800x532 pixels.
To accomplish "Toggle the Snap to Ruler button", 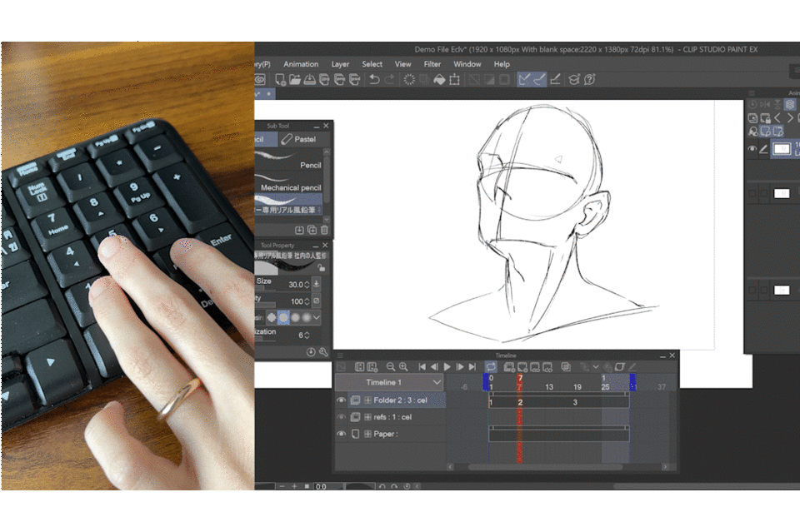I will coord(524,79).
